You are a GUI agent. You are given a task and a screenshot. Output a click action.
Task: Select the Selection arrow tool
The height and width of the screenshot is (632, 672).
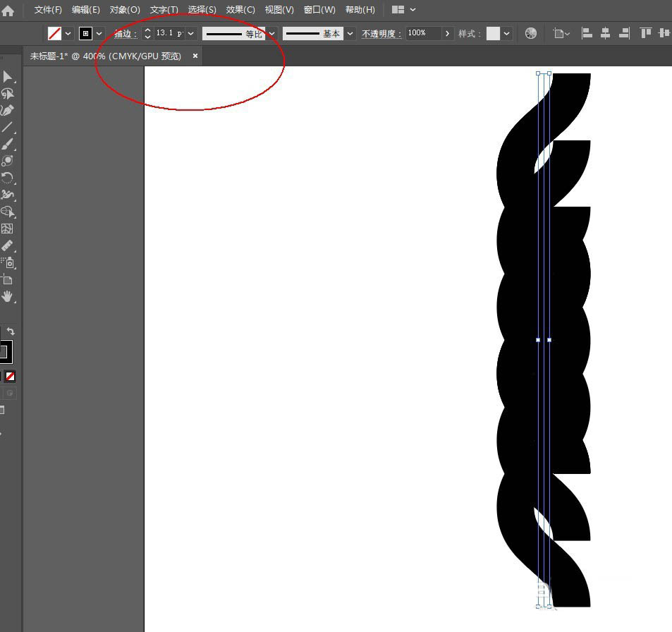[7, 77]
